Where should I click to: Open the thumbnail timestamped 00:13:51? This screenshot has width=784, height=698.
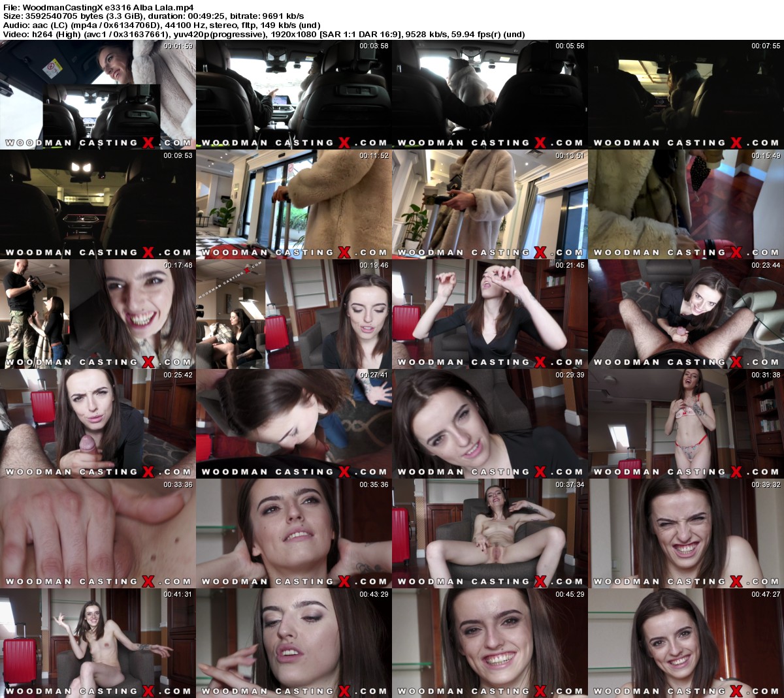pos(490,204)
